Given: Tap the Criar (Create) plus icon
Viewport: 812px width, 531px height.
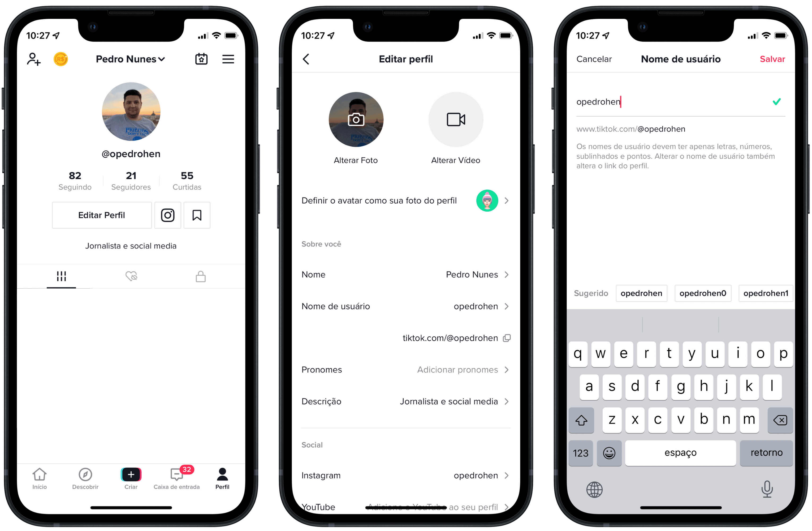Looking at the screenshot, I should [x=131, y=475].
